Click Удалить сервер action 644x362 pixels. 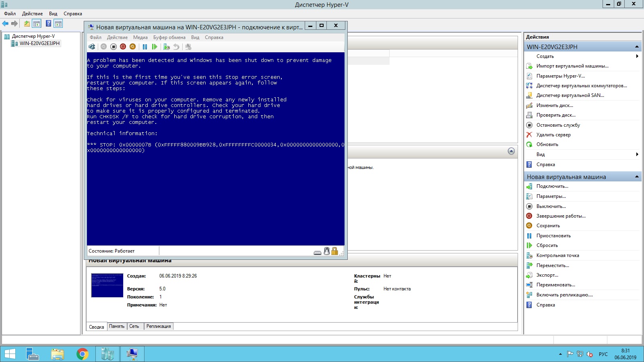553,135
